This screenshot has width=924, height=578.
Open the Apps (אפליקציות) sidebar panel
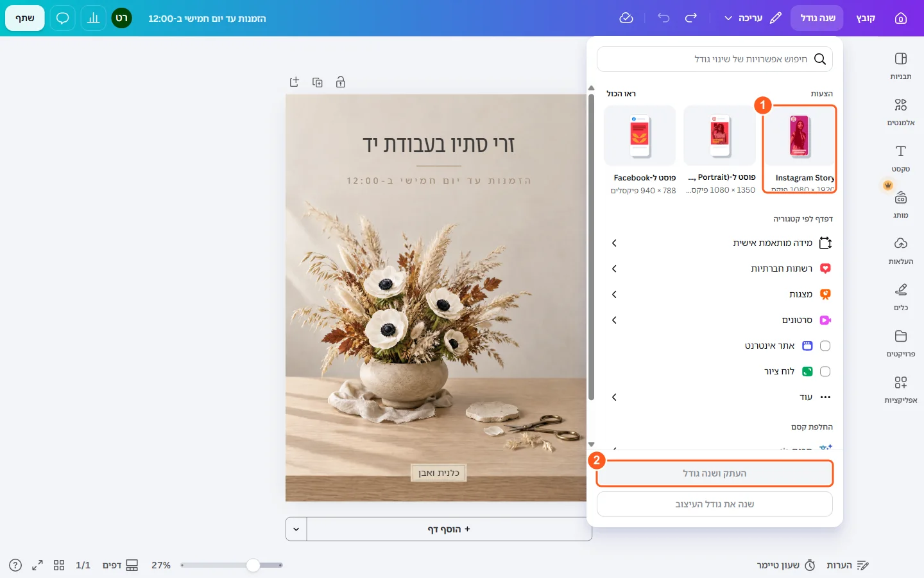900,390
